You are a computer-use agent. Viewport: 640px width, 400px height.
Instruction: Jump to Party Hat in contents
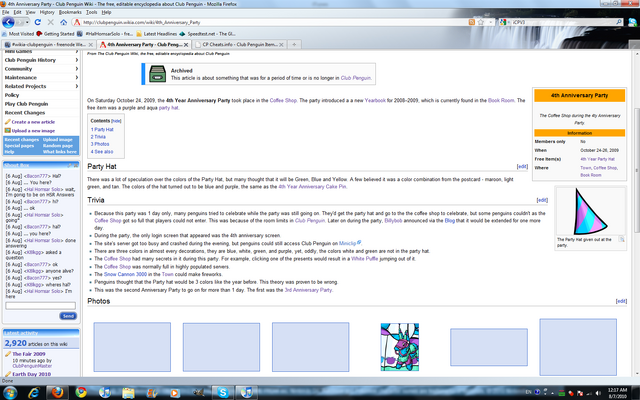click(x=102, y=129)
